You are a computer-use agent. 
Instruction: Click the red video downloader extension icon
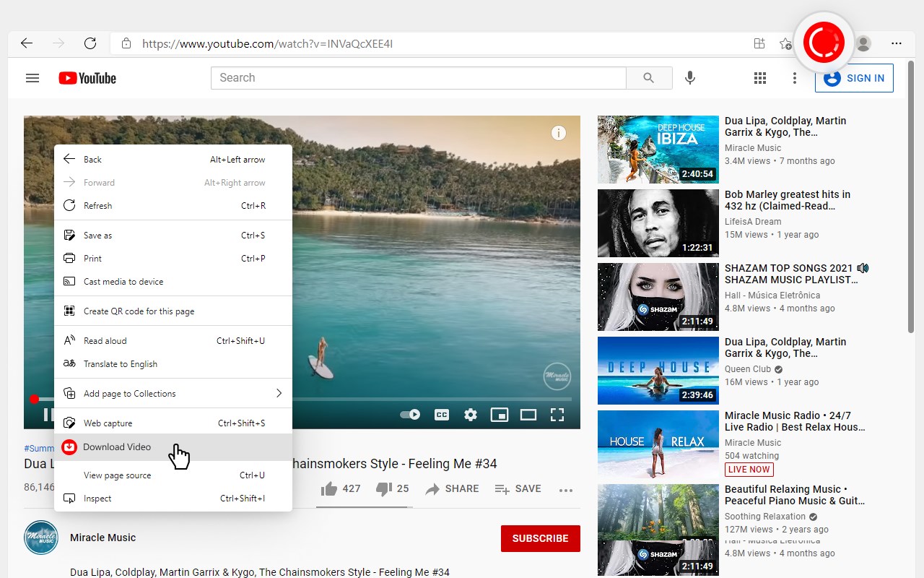[824, 43]
